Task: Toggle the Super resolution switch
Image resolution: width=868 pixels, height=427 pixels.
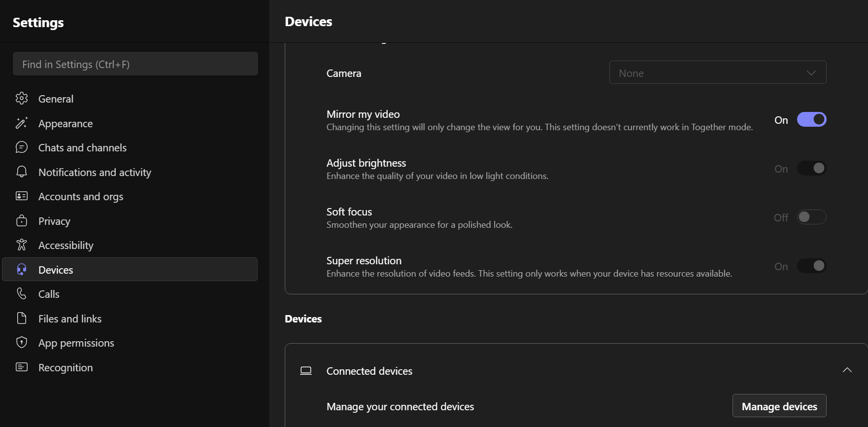Action: pyautogui.click(x=811, y=266)
